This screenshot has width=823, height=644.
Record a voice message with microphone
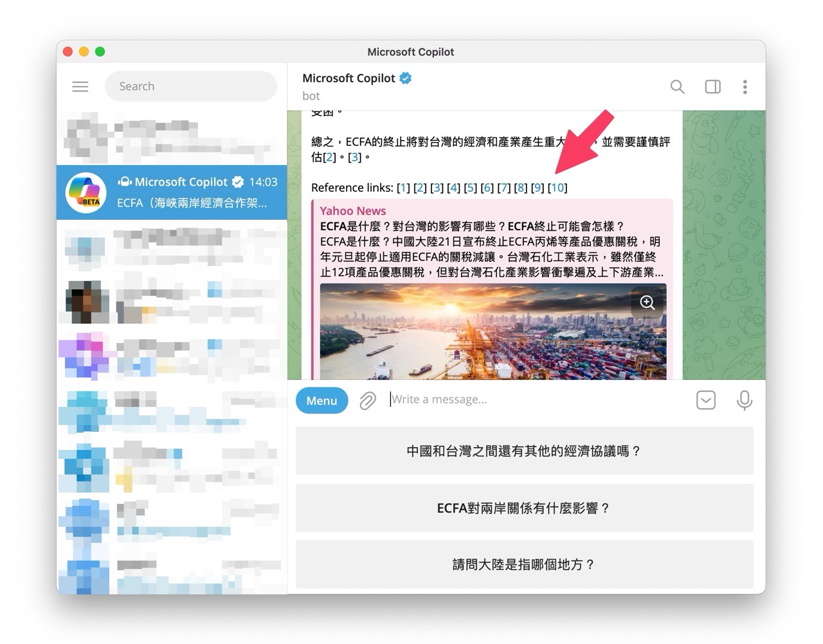point(744,400)
